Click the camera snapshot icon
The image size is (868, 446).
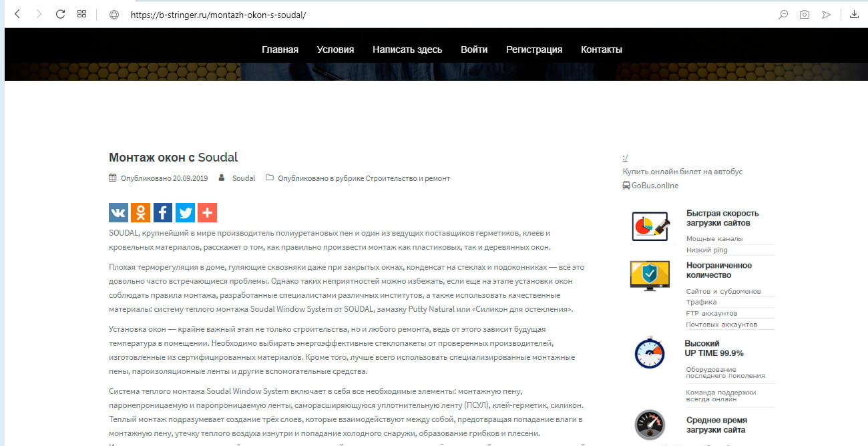805,15
